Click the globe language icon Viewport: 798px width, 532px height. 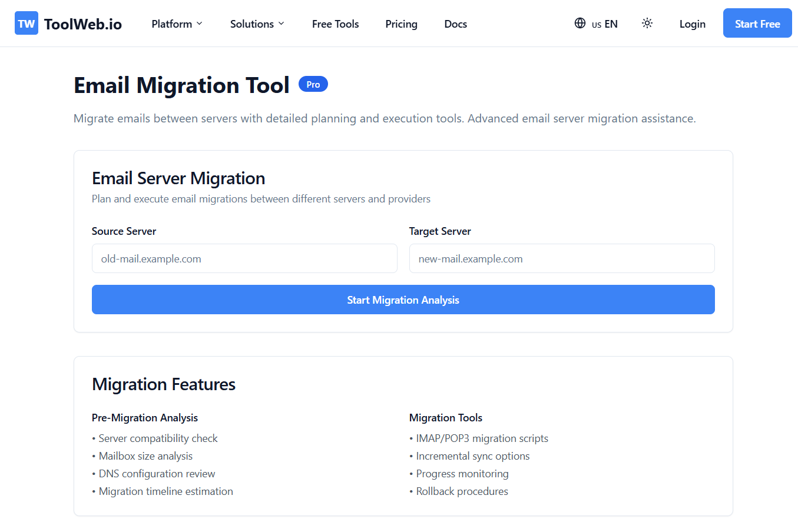coord(579,24)
